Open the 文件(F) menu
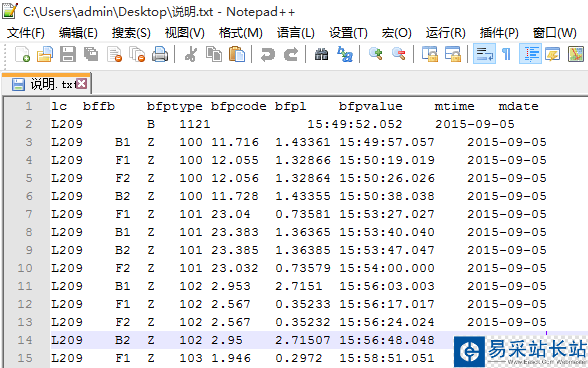The width and height of the screenshot is (588, 368). (26, 33)
